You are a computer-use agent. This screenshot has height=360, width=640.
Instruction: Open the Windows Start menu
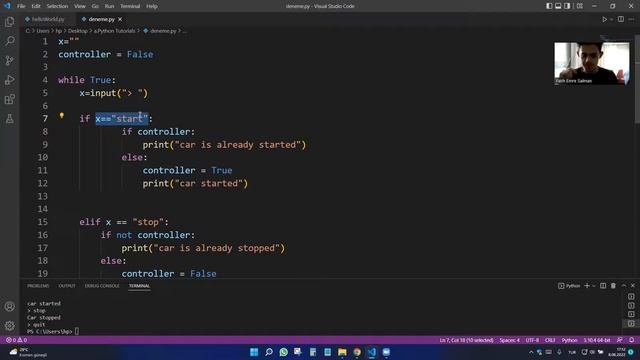(x=254, y=352)
